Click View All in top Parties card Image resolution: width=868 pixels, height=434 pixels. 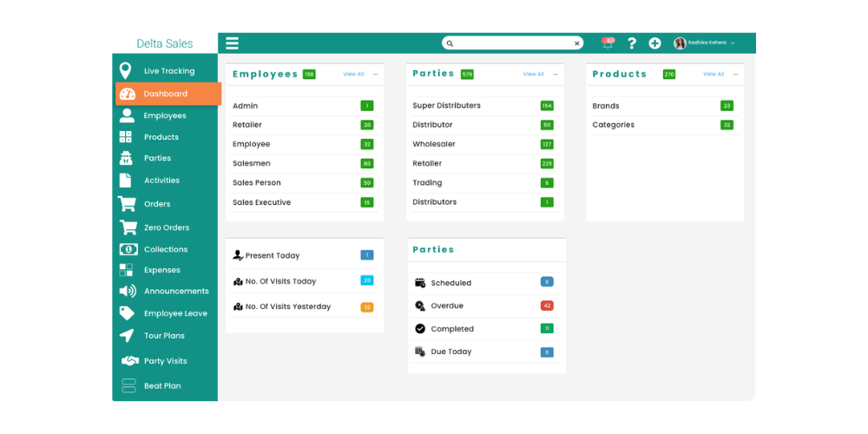point(534,74)
